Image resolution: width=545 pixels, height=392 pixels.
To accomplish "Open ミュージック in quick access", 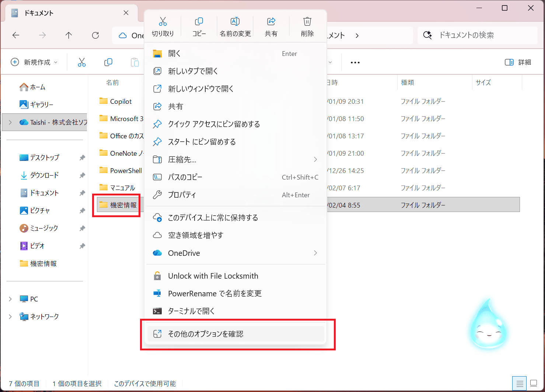I will tap(39, 228).
